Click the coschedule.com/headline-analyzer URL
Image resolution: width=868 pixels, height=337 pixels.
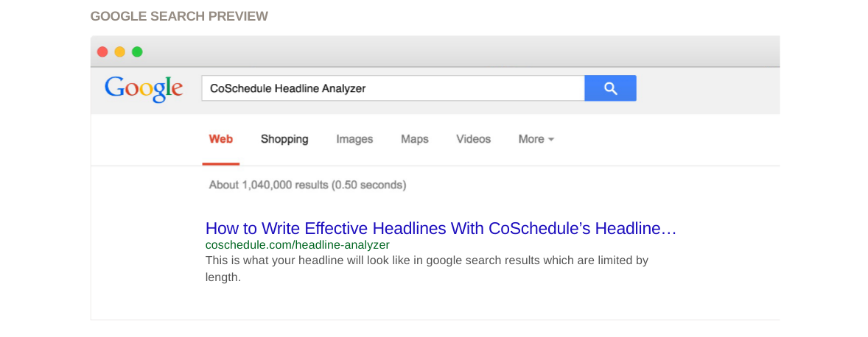click(x=297, y=244)
